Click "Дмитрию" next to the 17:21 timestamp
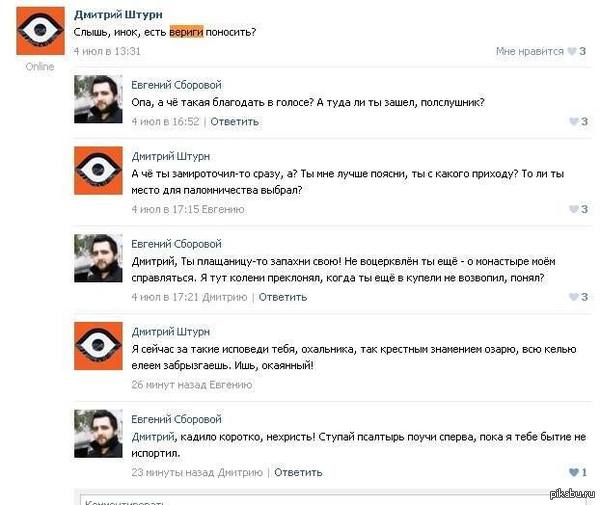Viewport: 600px width, 505px height. coord(226,297)
